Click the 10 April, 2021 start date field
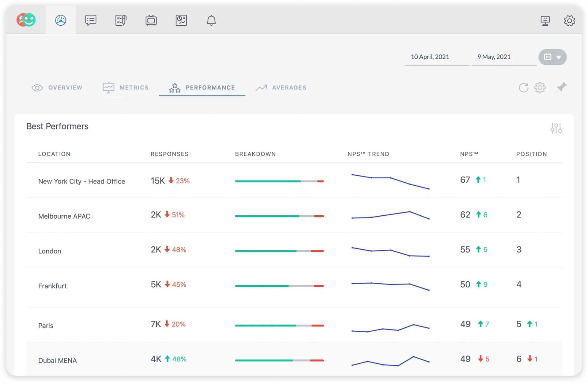588x383 pixels. pyautogui.click(x=430, y=57)
